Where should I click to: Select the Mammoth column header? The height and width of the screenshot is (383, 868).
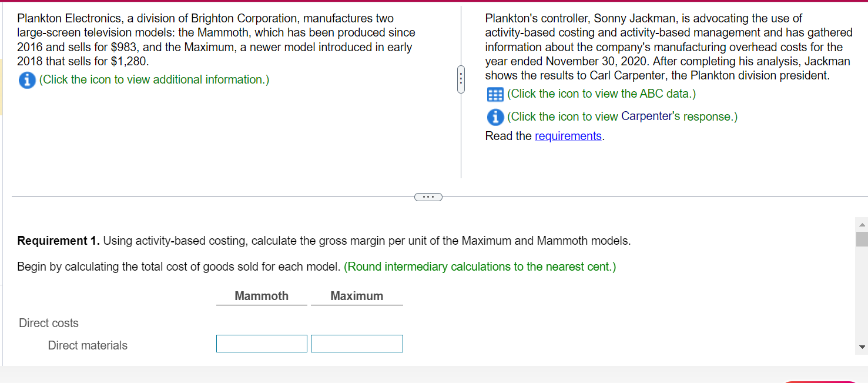(262, 295)
